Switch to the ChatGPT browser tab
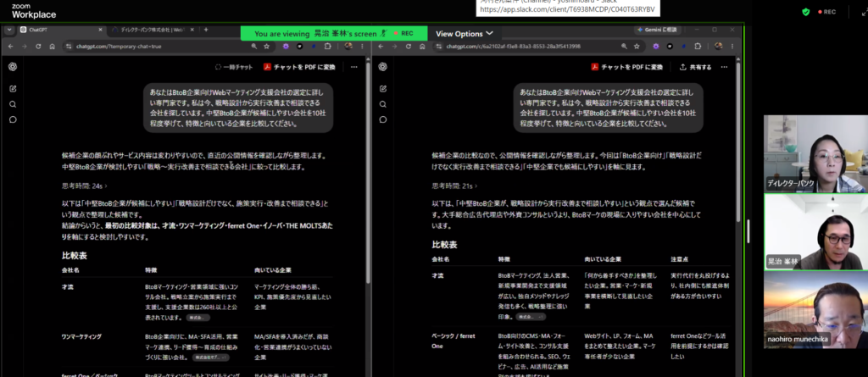The image size is (868, 377). click(x=60, y=30)
